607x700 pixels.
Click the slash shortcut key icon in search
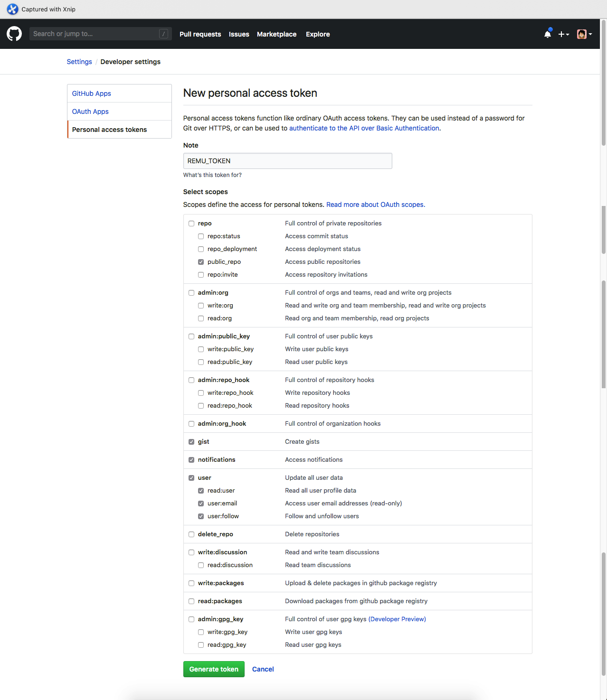pos(163,34)
